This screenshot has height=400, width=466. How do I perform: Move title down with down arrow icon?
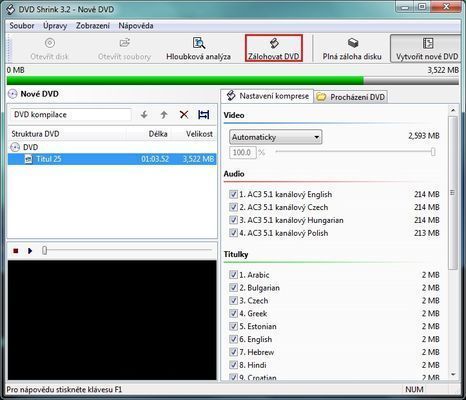[144, 115]
